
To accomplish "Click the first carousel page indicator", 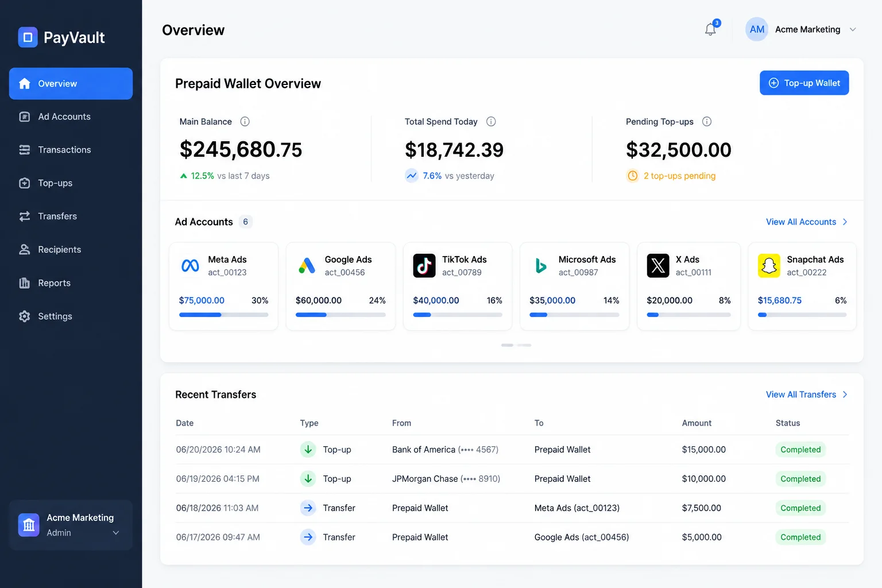I will (x=507, y=345).
